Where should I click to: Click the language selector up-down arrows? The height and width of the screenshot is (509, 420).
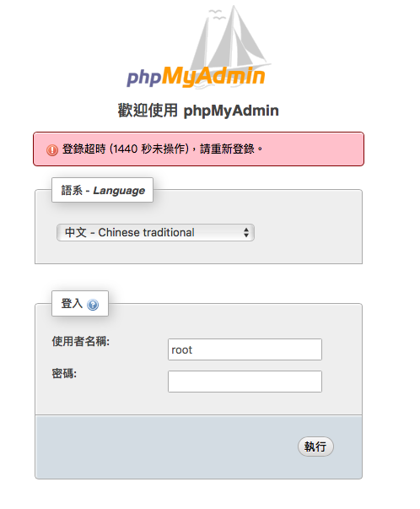pyautogui.click(x=246, y=232)
